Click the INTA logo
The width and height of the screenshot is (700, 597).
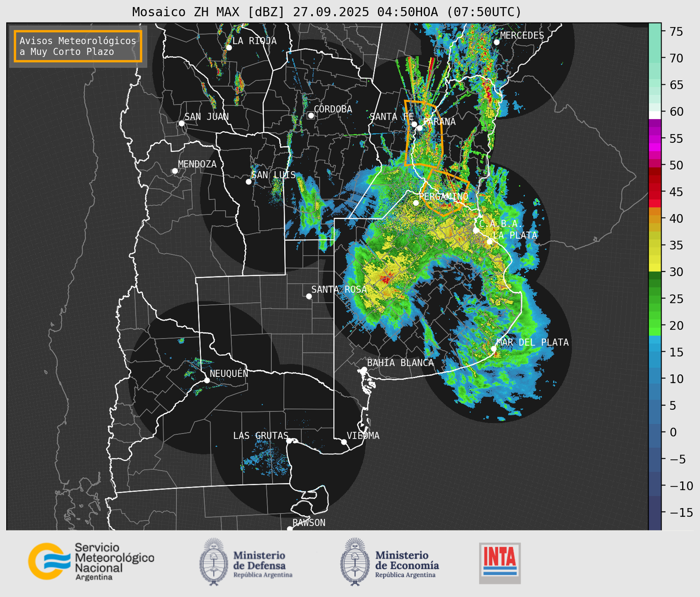click(500, 563)
